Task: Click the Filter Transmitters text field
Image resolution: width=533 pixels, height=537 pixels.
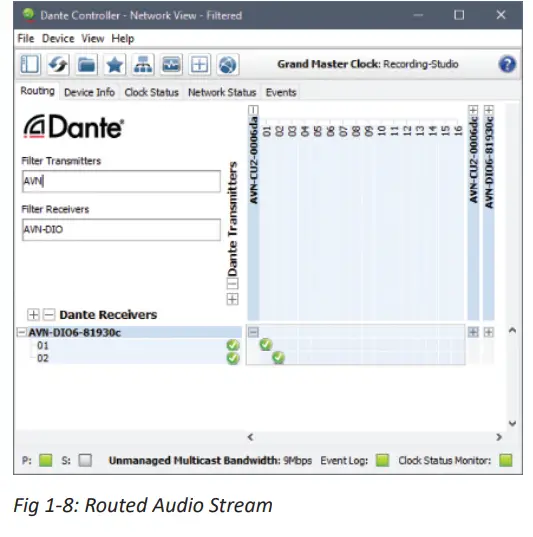Action: click(x=121, y=181)
